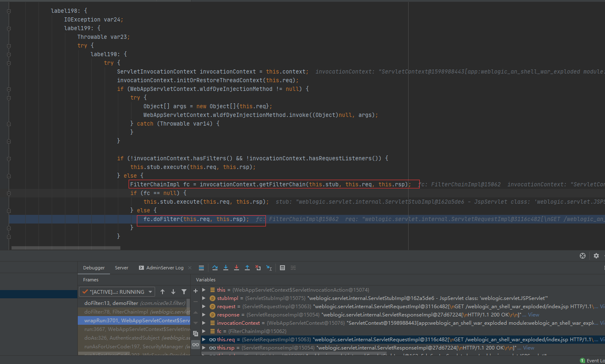Collapse fold at hasFilters if statement
This screenshot has width=605, height=364.
point(9,159)
